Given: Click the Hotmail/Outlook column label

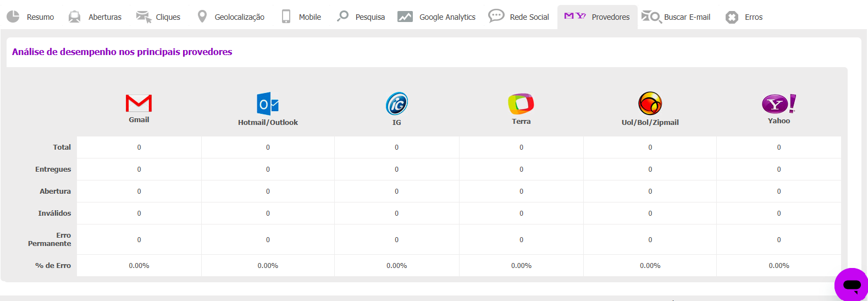Looking at the screenshot, I should point(268,122).
